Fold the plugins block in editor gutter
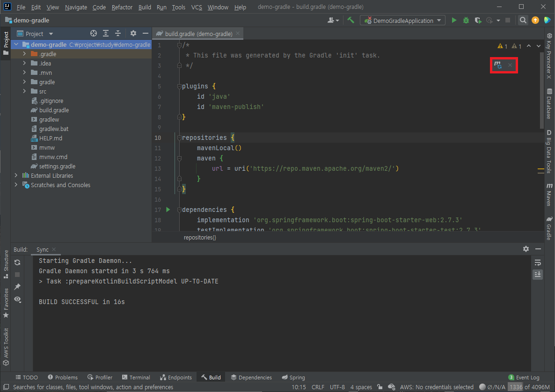Image resolution: width=555 pixels, height=392 pixels. tap(179, 87)
